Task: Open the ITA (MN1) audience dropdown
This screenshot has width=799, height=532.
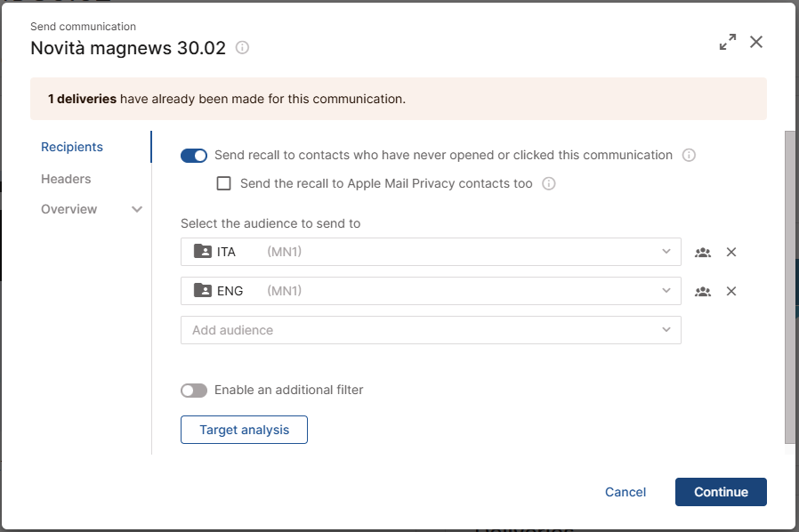Action: pos(431,252)
